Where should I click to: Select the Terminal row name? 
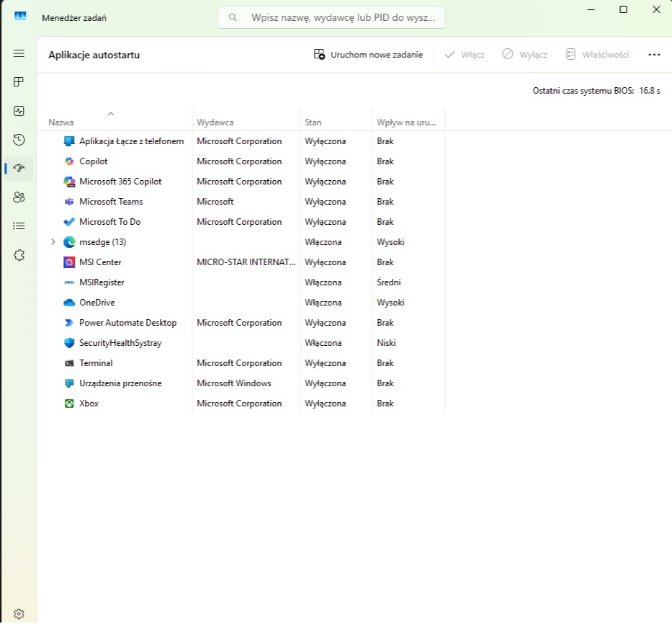pyautogui.click(x=96, y=363)
